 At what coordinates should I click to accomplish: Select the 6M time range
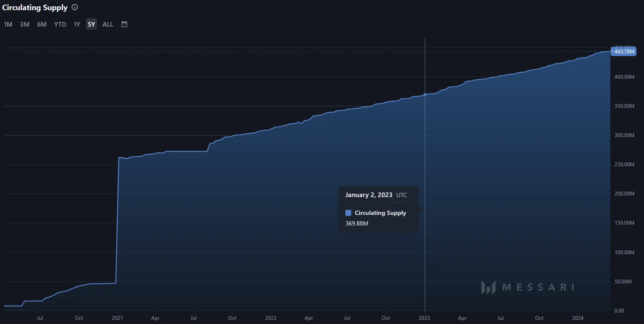[x=41, y=24]
